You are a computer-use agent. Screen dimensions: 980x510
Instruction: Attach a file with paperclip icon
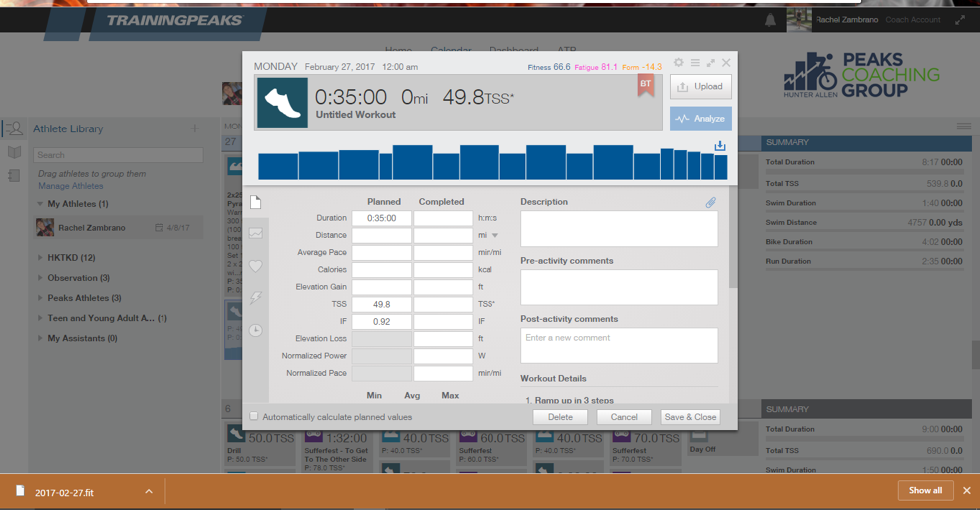tap(711, 202)
